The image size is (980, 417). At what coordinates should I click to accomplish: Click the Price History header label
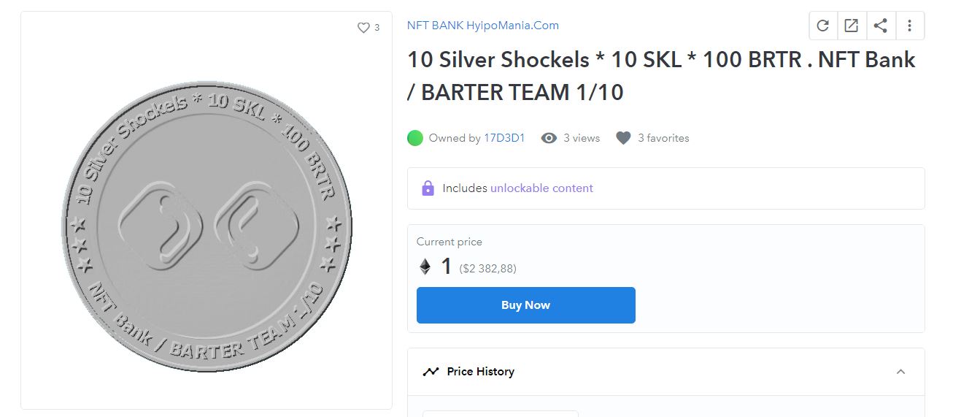pos(480,372)
